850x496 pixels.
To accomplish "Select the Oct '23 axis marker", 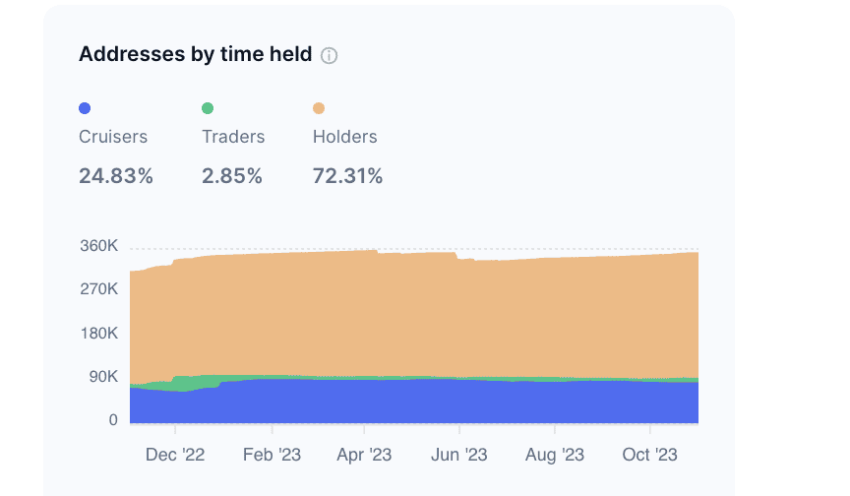I will [649, 454].
